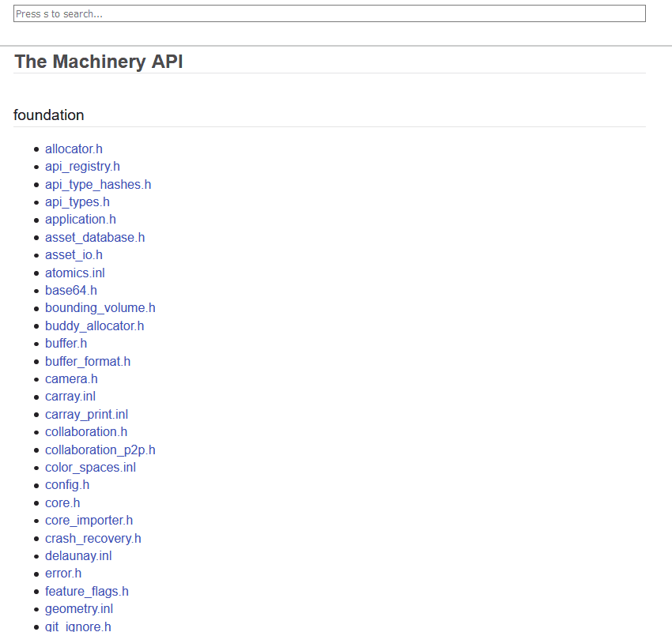Click base64.h in the foundation list
Screen dimensions: 672x632
coord(71,291)
